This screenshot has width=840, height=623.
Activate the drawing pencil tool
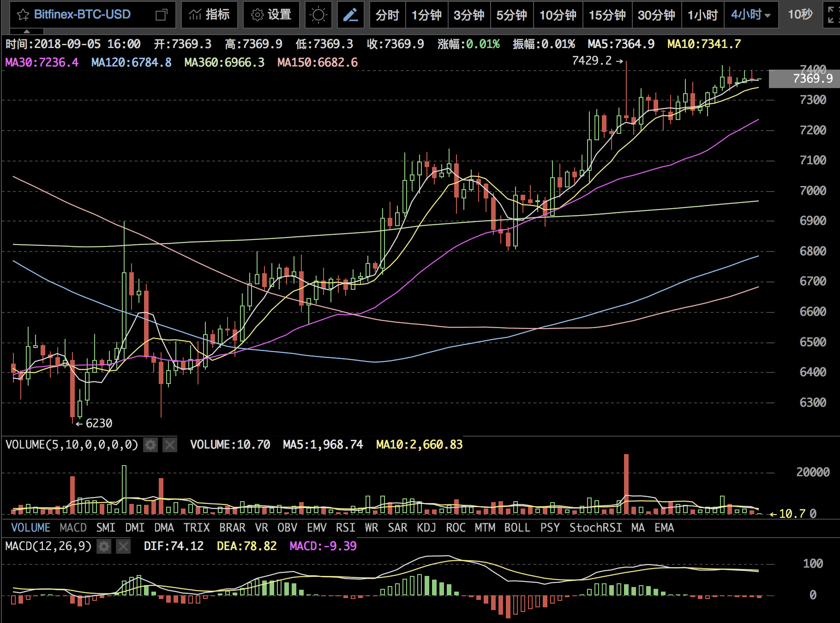[351, 15]
